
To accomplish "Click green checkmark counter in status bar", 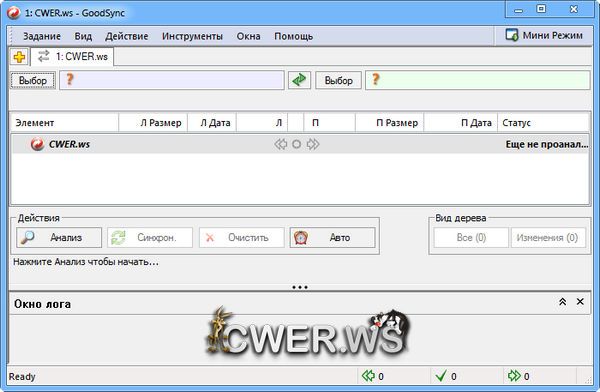I will click(x=446, y=376).
